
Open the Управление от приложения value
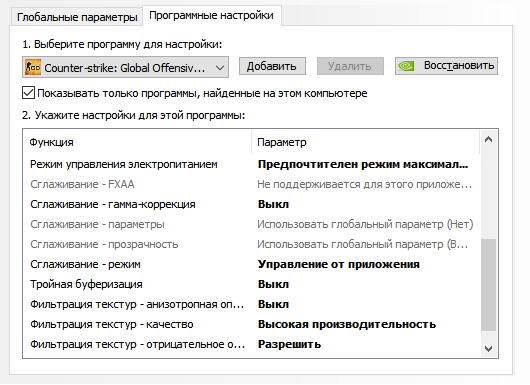coord(339,264)
